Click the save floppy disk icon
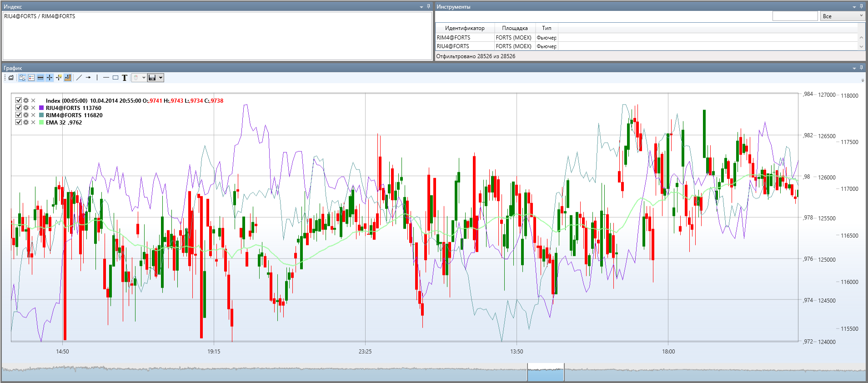 pos(152,78)
